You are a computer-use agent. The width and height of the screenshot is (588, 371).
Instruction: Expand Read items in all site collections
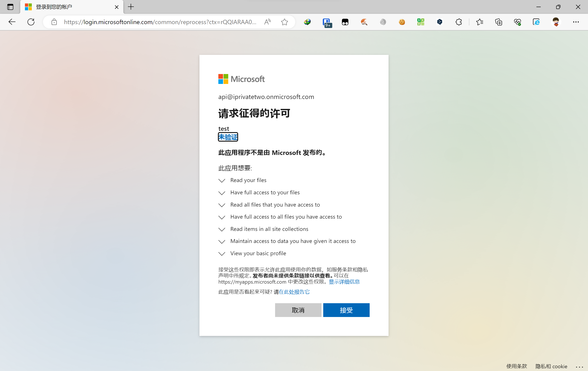[x=263, y=229]
